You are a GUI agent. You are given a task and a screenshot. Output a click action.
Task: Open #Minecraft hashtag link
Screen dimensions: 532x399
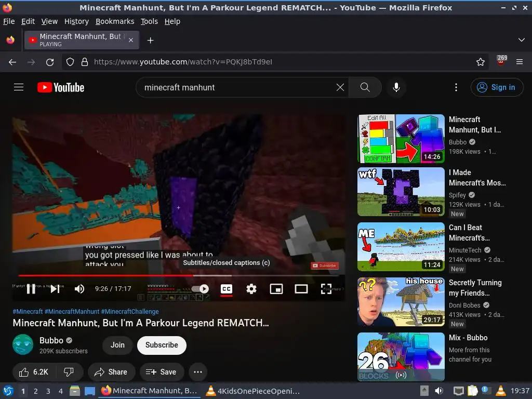pyautogui.click(x=28, y=312)
